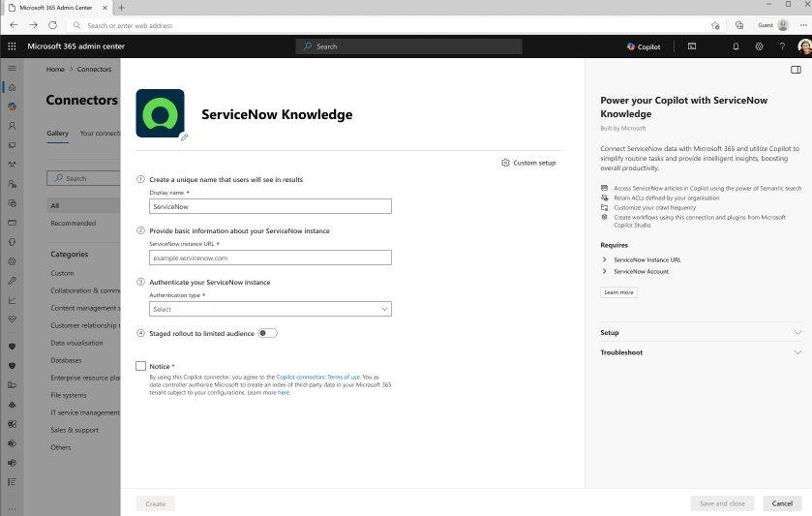Open the settings gear in header

[759, 46]
